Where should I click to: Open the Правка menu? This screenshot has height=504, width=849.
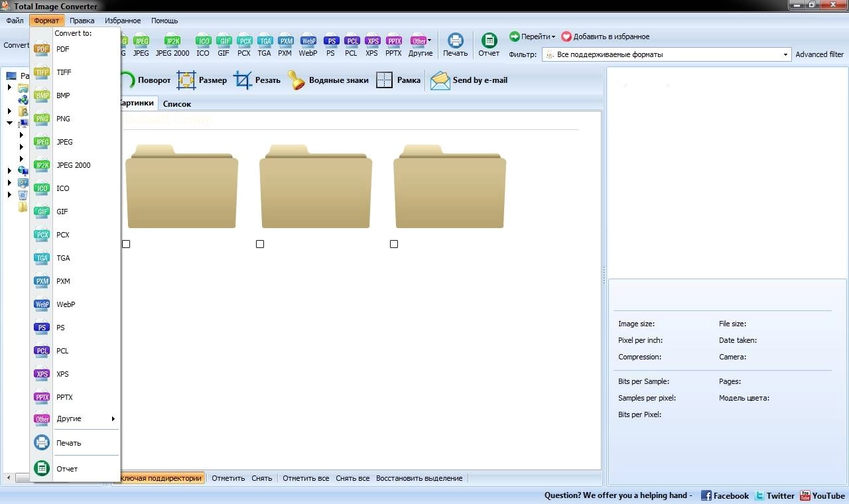click(x=82, y=21)
